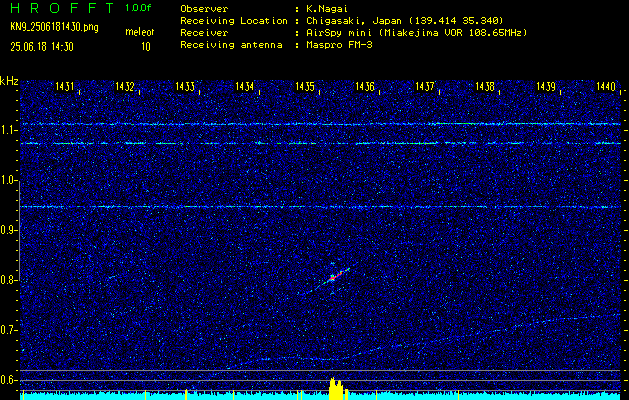Click the Maspro FM-3 antenna value
The width and height of the screenshot is (629, 400).
340,45
